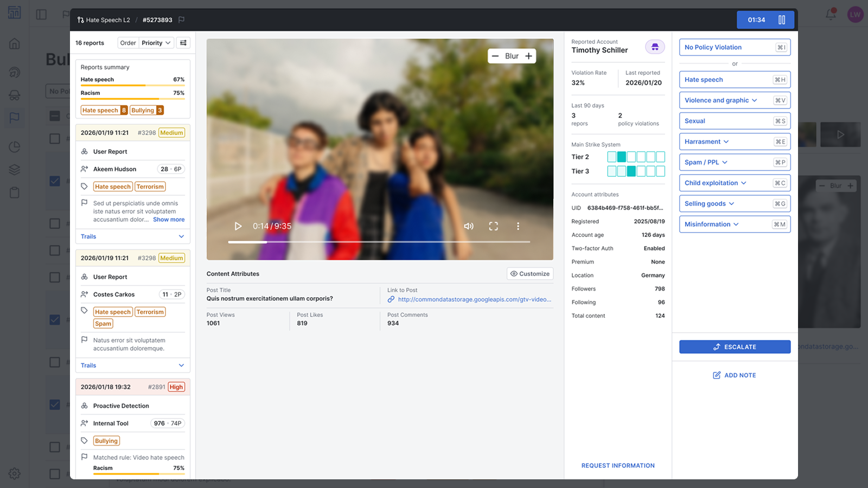Expand Trails under Akeem Hudson's report
Viewport: 868px width, 488px height.
pyautogui.click(x=132, y=236)
